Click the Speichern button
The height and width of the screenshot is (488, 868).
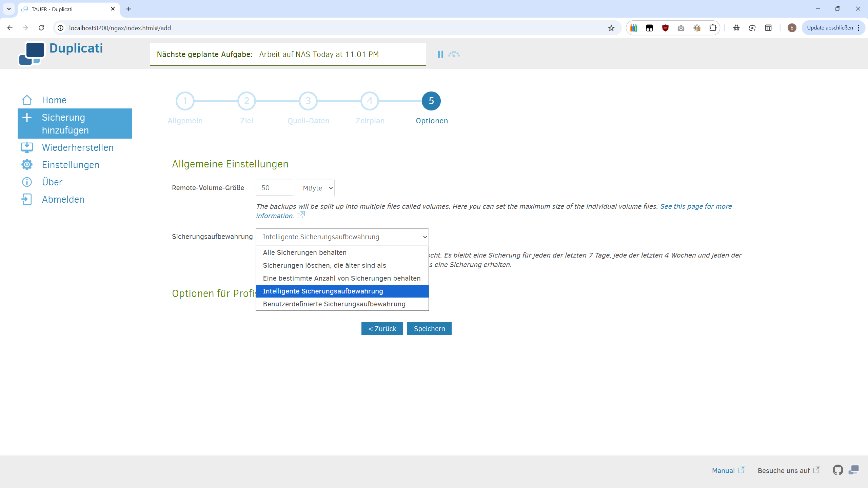429,329
